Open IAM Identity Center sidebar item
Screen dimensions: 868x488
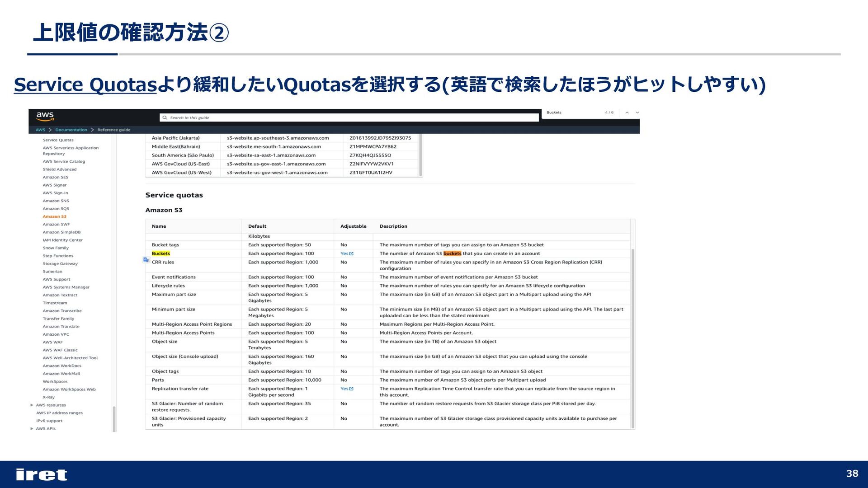[x=63, y=240]
